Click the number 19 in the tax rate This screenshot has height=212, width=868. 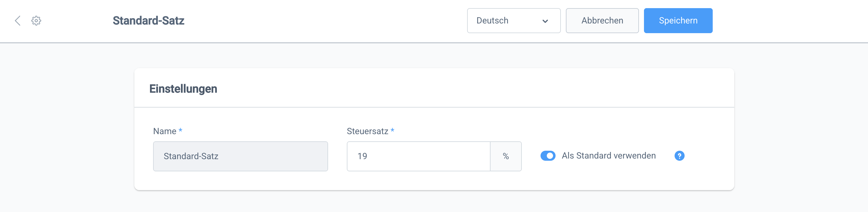tap(362, 156)
